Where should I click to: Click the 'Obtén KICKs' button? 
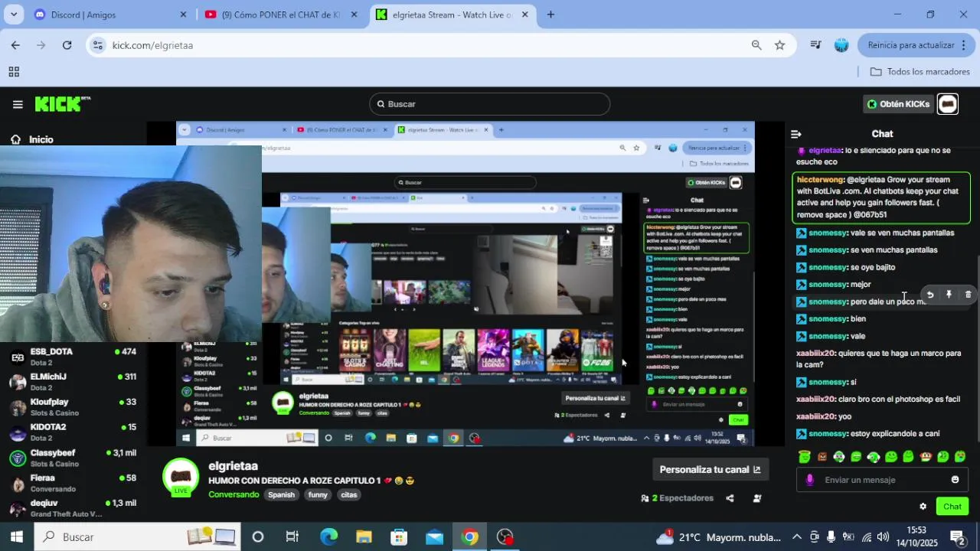(897, 104)
